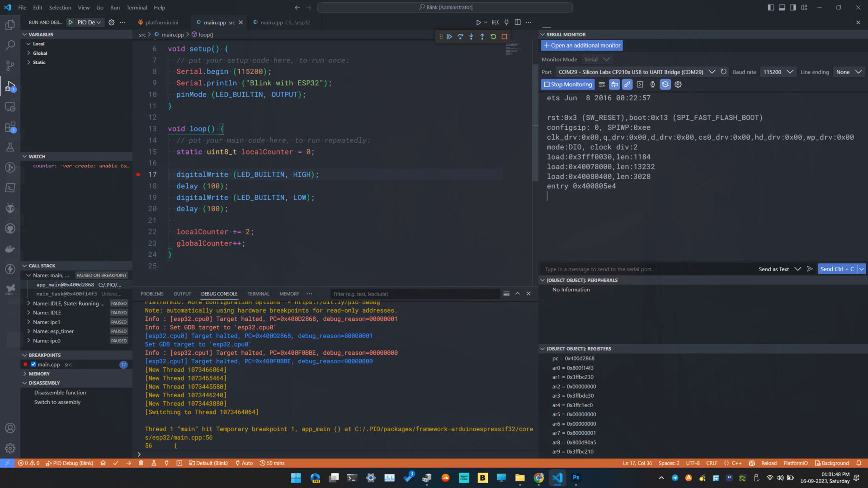Screen dimensions: 868x488
Task: Open the Run menu
Action: coord(115,7)
